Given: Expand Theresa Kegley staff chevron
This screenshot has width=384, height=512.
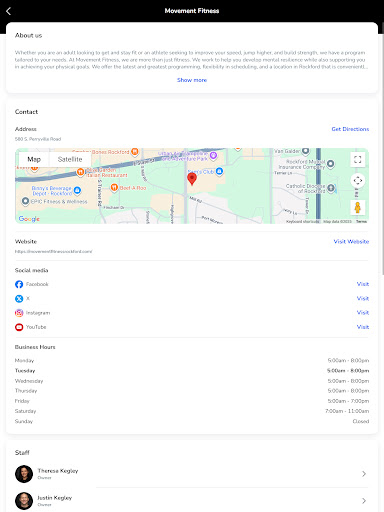Looking at the screenshot, I should pos(364,474).
